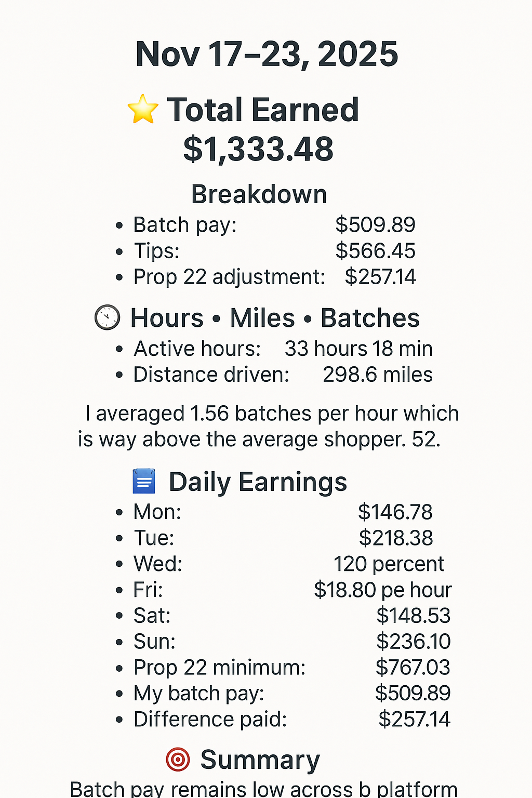
Task: Click the blue document icon
Action: pos(144,481)
